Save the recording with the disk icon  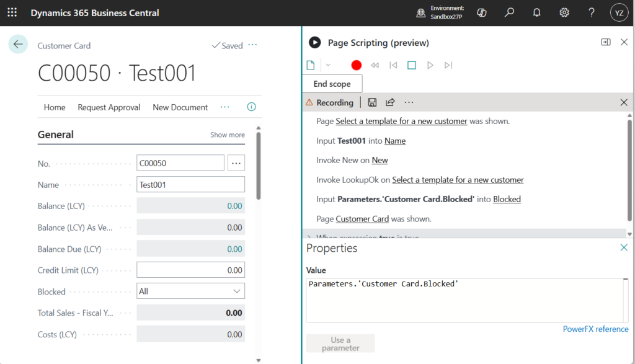point(372,102)
